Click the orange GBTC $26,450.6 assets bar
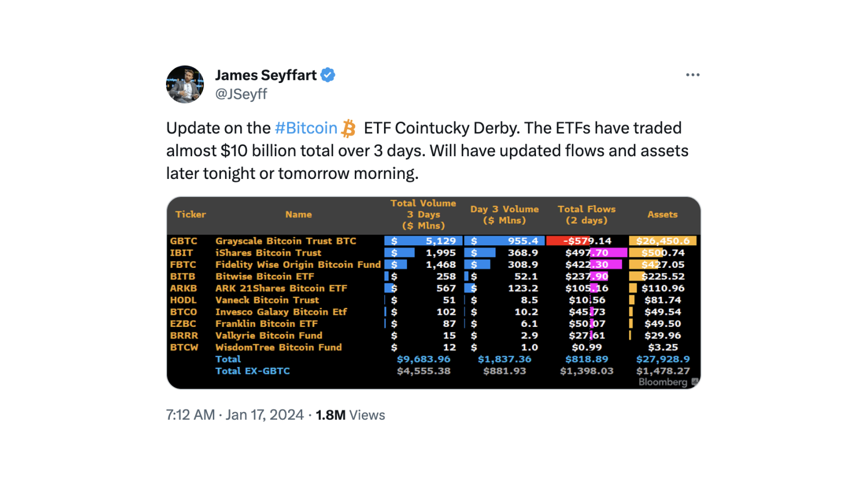Viewport: 868px width, 488px height. point(662,241)
